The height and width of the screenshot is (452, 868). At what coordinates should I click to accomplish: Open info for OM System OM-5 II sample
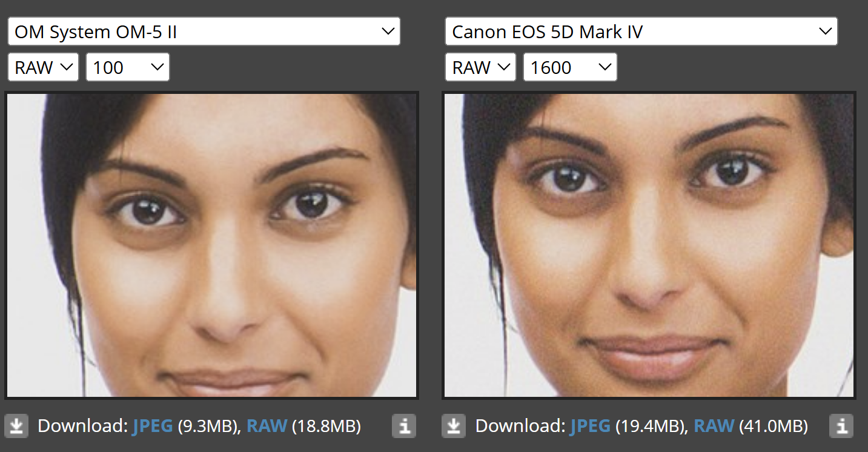click(404, 426)
